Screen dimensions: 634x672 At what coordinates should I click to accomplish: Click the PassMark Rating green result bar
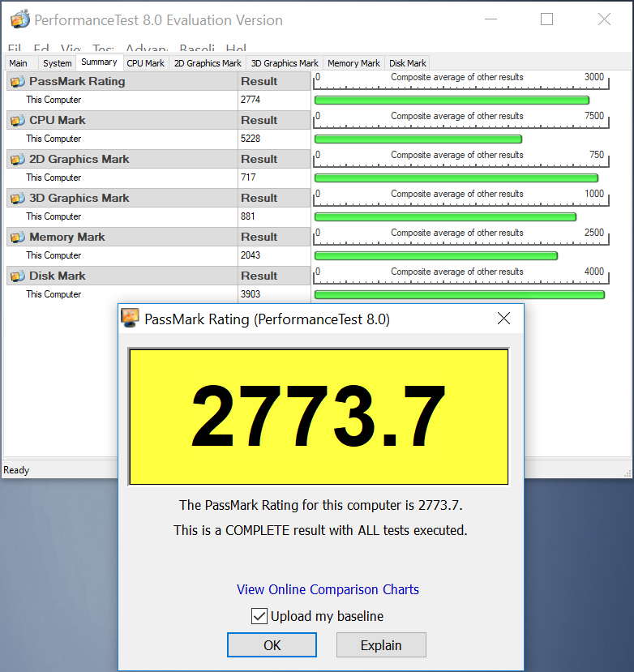[452, 101]
